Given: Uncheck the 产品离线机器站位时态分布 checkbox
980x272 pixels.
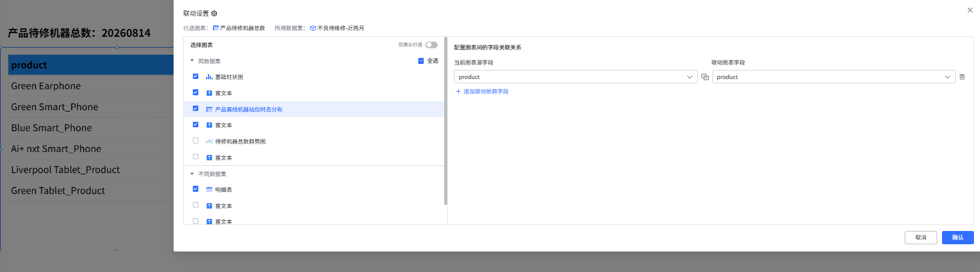Looking at the screenshot, I should 195,109.
